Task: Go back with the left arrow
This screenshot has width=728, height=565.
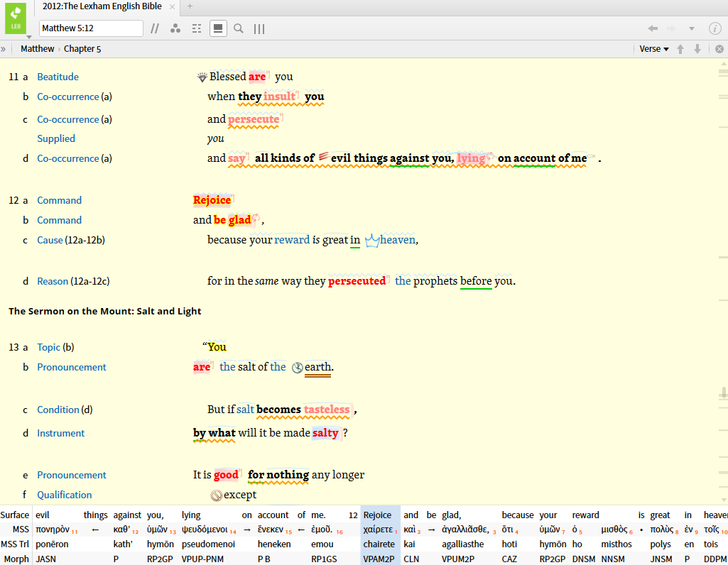Action: click(x=653, y=28)
